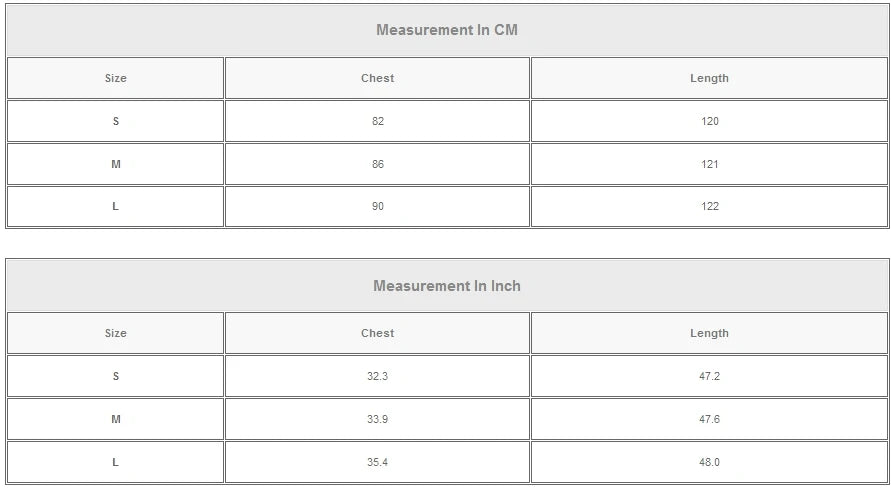Click the Size header in the Inch table
The width and height of the screenshot is (891, 491).
[x=116, y=333]
